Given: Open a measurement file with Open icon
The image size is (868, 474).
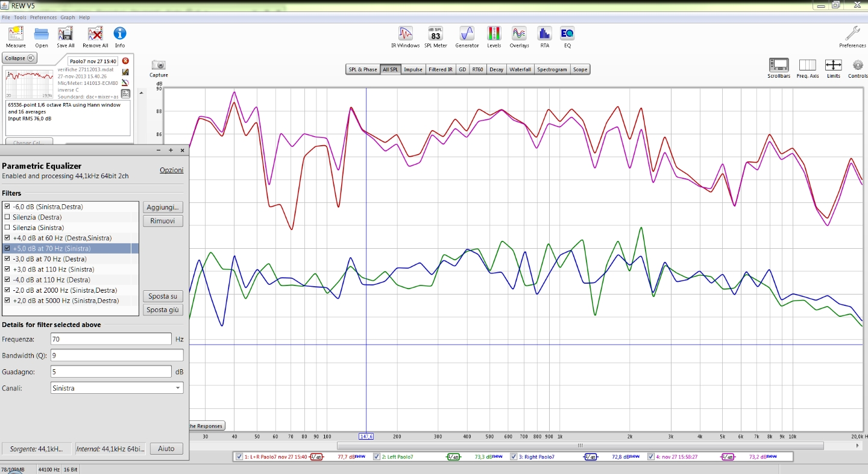Looking at the screenshot, I should [41, 33].
